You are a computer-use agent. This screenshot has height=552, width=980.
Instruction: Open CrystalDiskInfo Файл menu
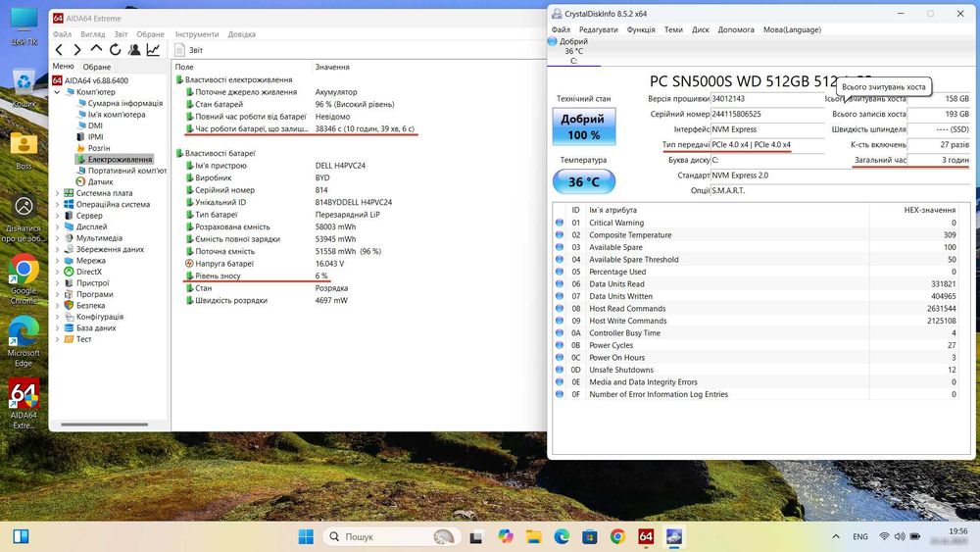point(561,29)
